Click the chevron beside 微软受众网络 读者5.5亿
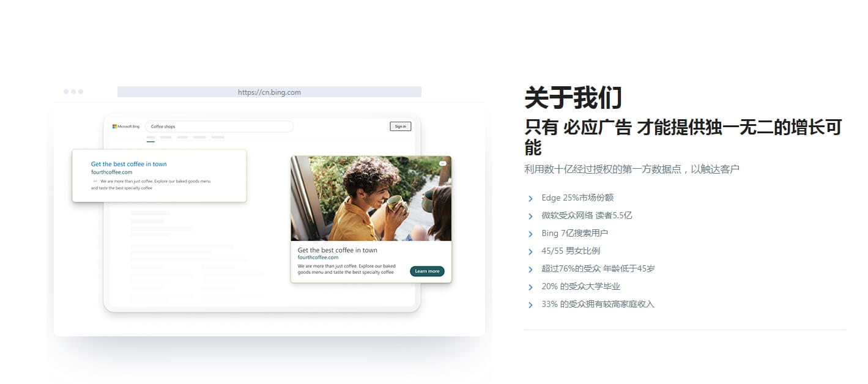 coord(530,216)
